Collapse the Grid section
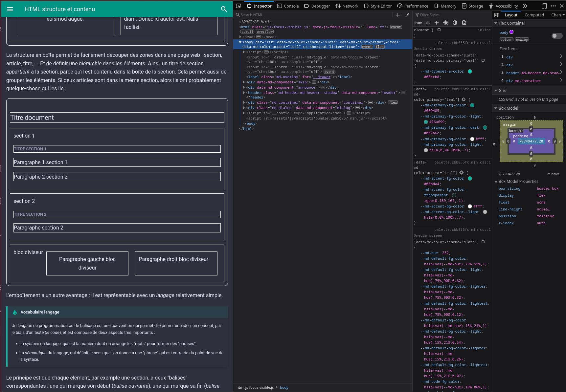The width and height of the screenshot is (566, 392). click(x=496, y=91)
